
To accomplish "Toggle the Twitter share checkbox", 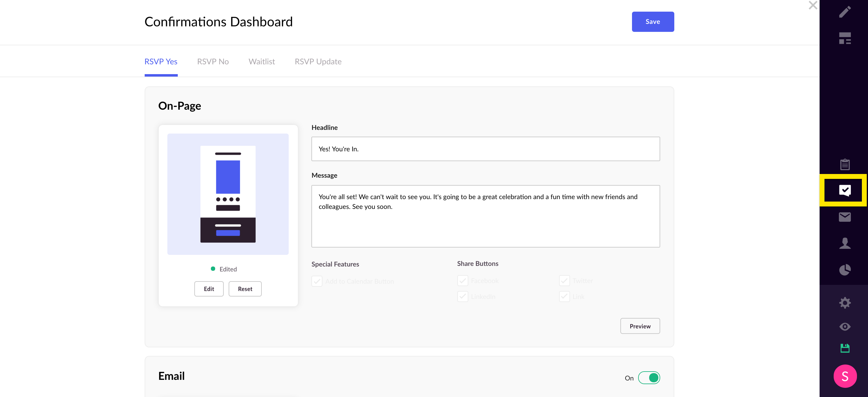I will point(564,281).
